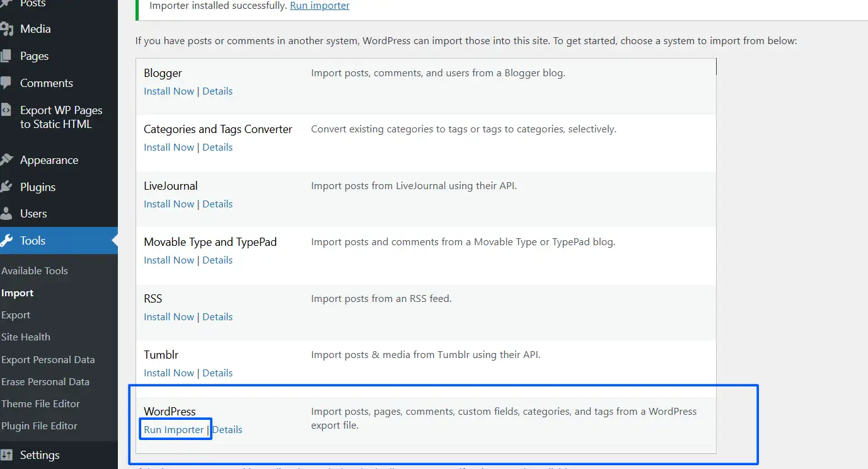868x469 pixels.
Task: Install the RSS importer
Action: point(169,317)
